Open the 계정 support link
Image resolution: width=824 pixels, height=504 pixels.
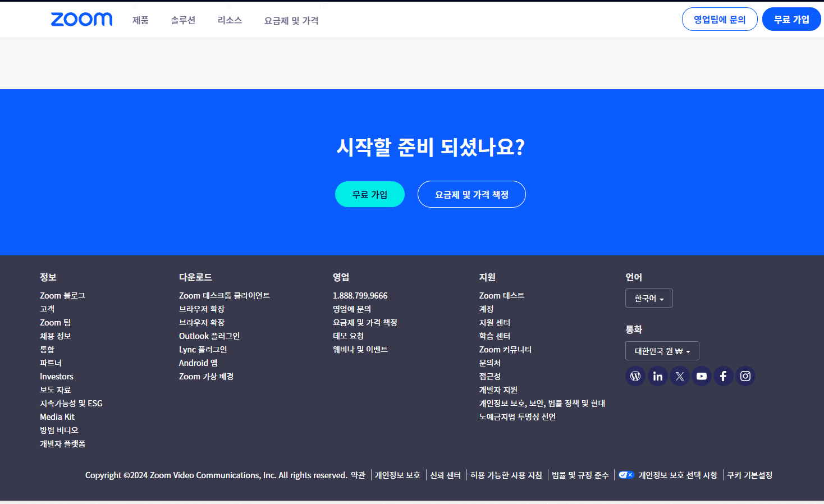point(487,309)
